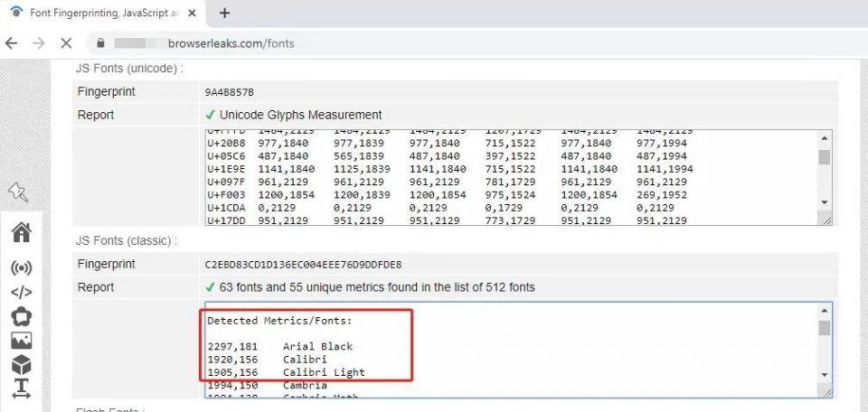Viewport: 868px width, 412px height.
Task: Click the pin icon in sidebar
Action: 18,192
